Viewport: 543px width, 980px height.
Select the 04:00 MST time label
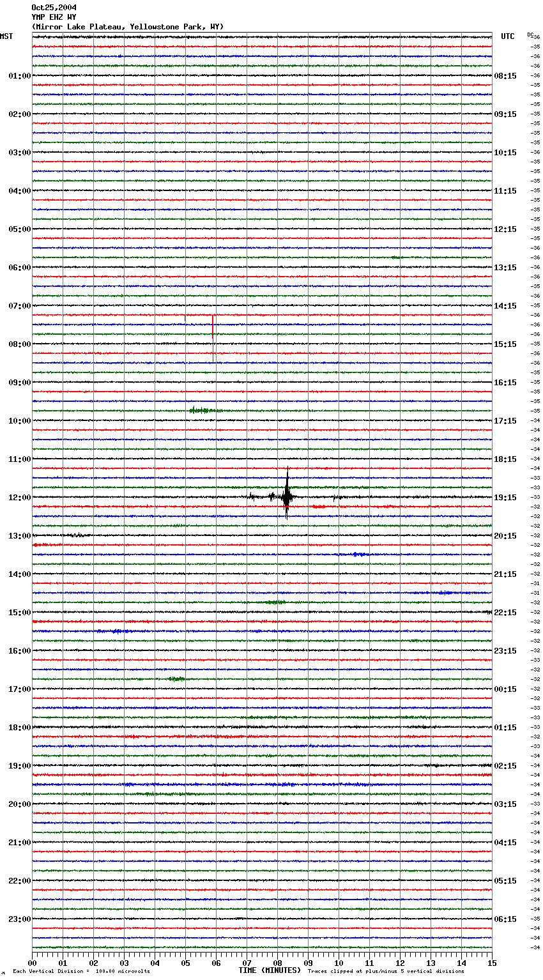click(19, 191)
